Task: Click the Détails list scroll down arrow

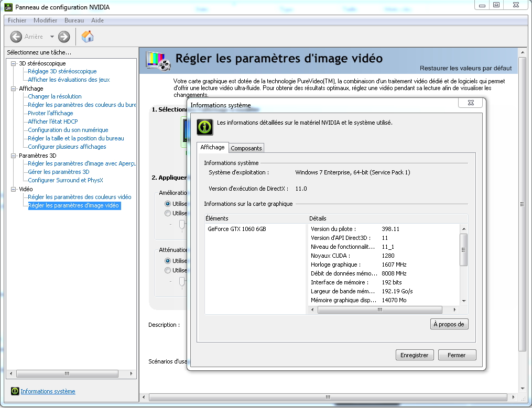Action: pyautogui.click(x=464, y=301)
